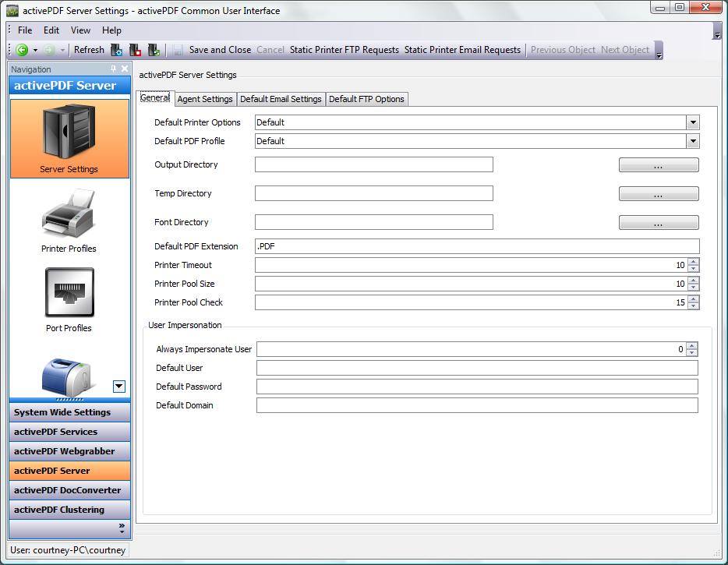Open the activePDF Services section
Image resolution: width=728 pixels, height=565 pixels.
point(69,432)
